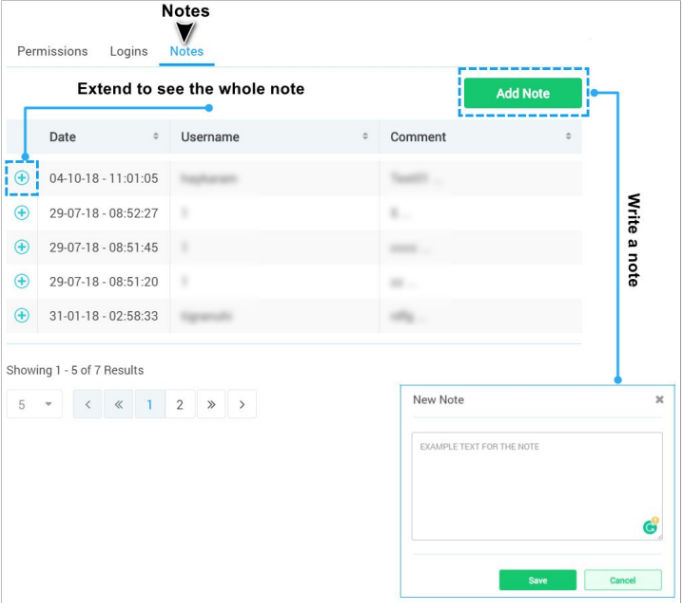Open the rows-per-page dropdown showing 5
682x603 pixels.
[34, 405]
